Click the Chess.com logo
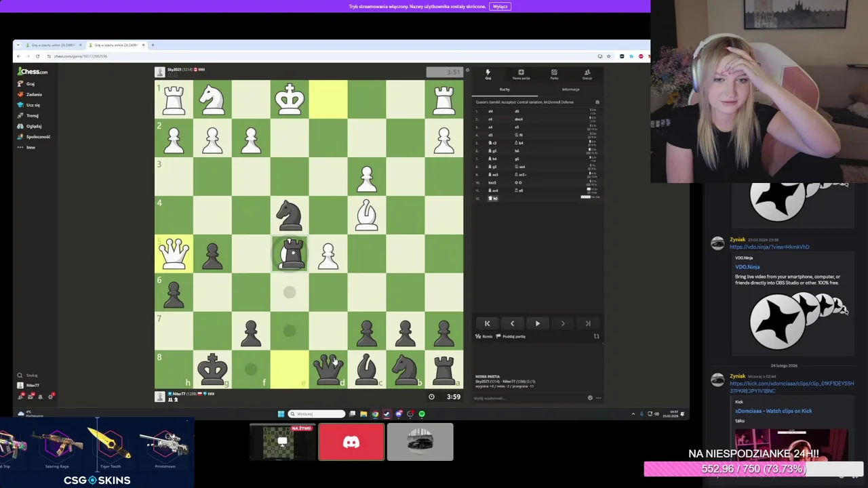This screenshot has width=868, height=488. [x=33, y=71]
